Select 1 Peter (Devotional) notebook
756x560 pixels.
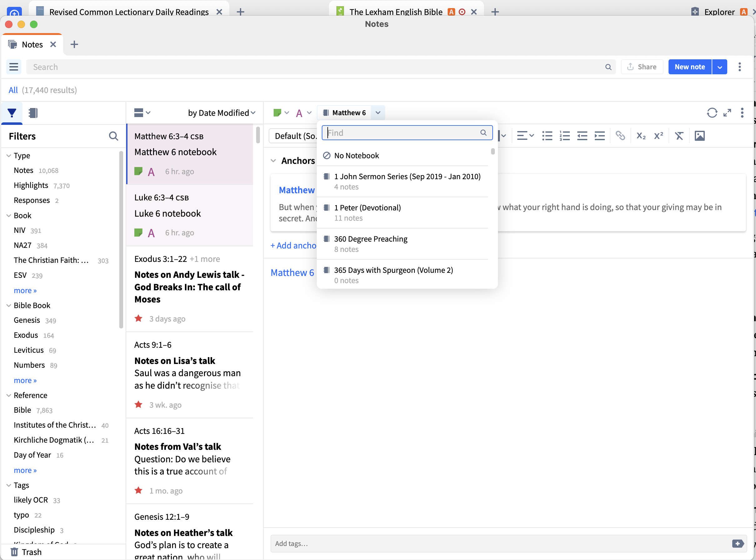click(x=367, y=208)
